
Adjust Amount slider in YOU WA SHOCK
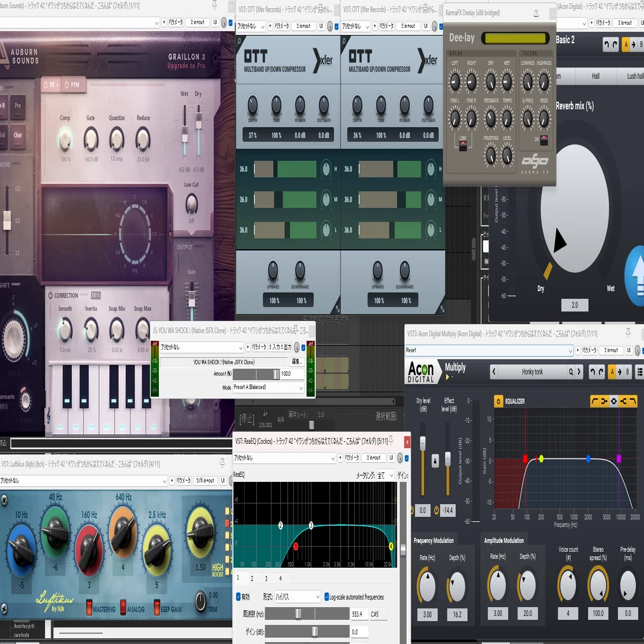click(x=256, y=374)
